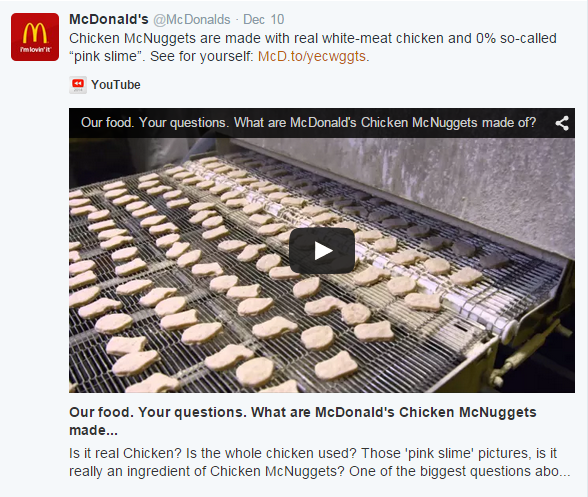Click the red YouTube media icon

click(78, 85)
